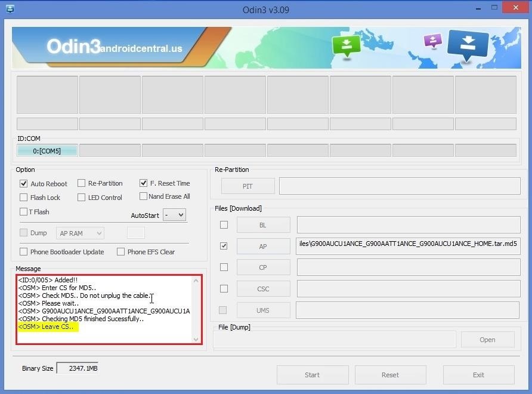Image resolution: width=532 pixels, height=394 pixels.
Task: Check the BL file checkbox
Action: pos(224,225)
